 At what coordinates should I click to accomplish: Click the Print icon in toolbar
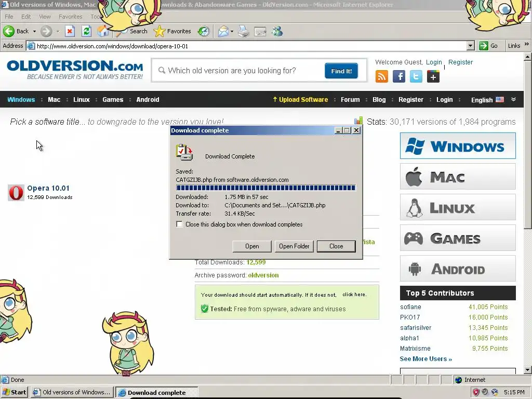(244, 31)
